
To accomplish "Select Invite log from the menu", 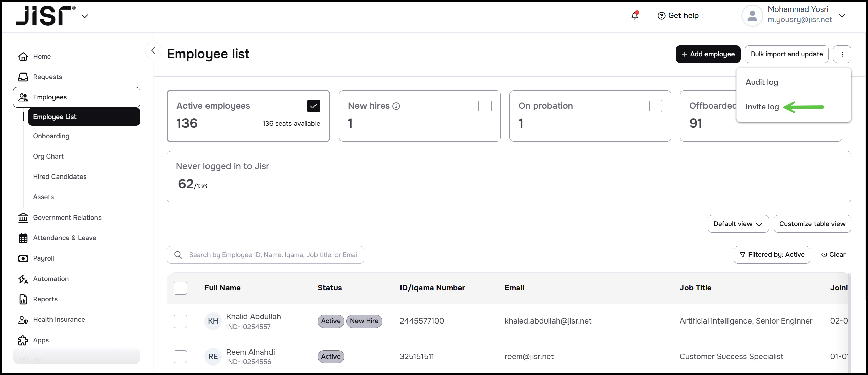I will pyautogui.click(x=762, y=107).
